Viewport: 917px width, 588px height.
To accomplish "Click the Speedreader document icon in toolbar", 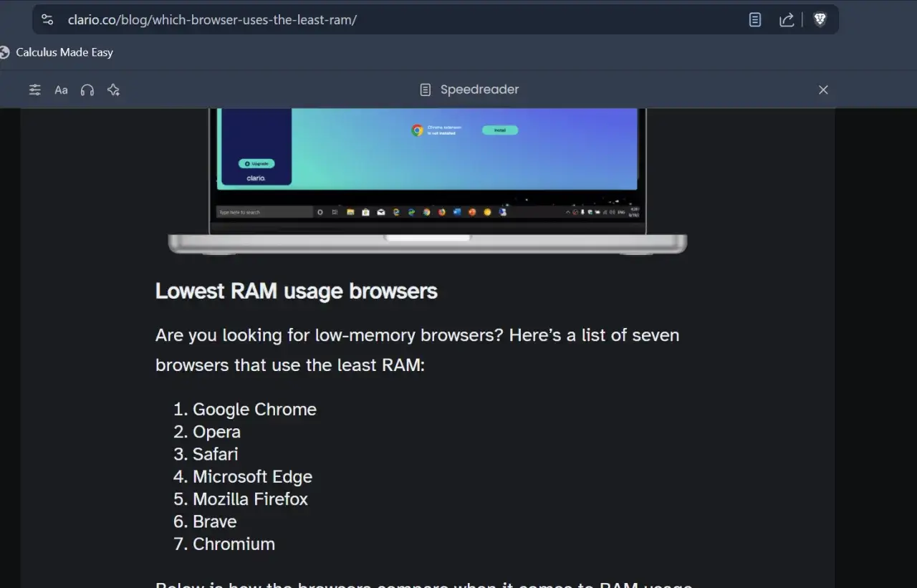I will point(425,89).
